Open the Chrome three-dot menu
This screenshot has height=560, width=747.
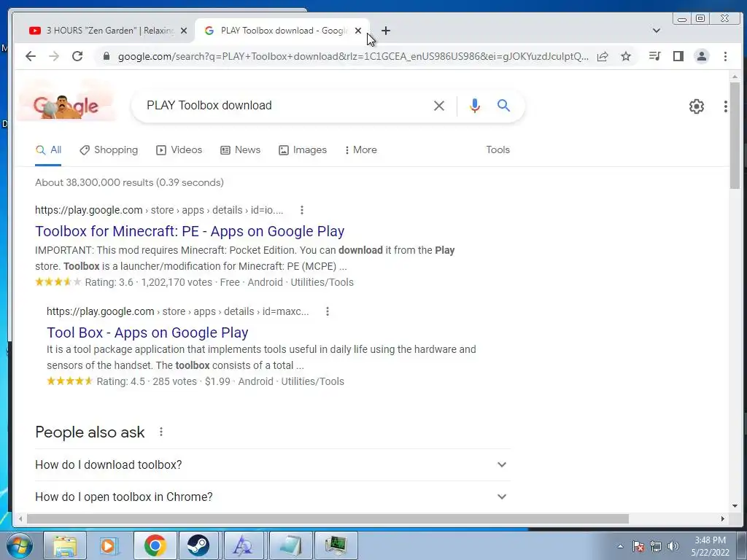click(725, 56)
